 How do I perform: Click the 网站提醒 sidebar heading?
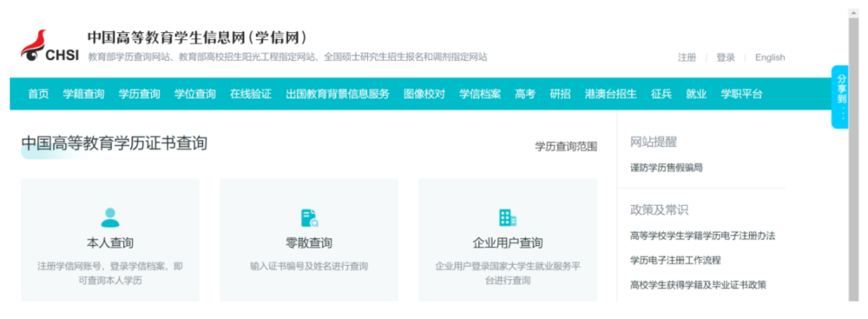[x=654, y=142]
